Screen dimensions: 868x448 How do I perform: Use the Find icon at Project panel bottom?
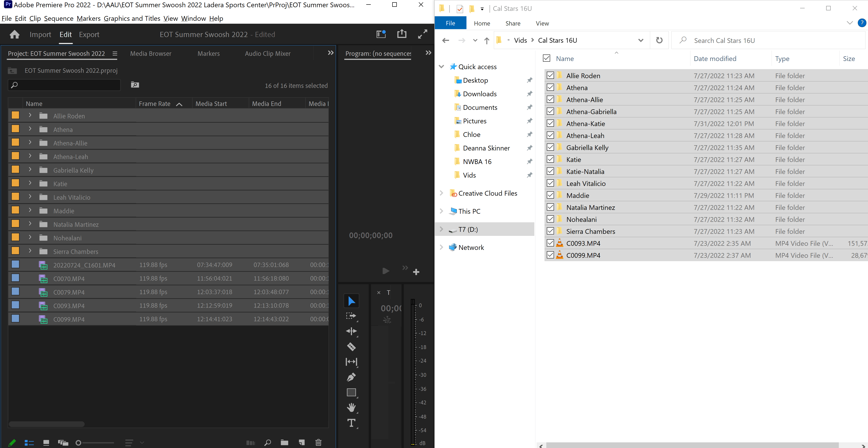(x=268, y=442)
